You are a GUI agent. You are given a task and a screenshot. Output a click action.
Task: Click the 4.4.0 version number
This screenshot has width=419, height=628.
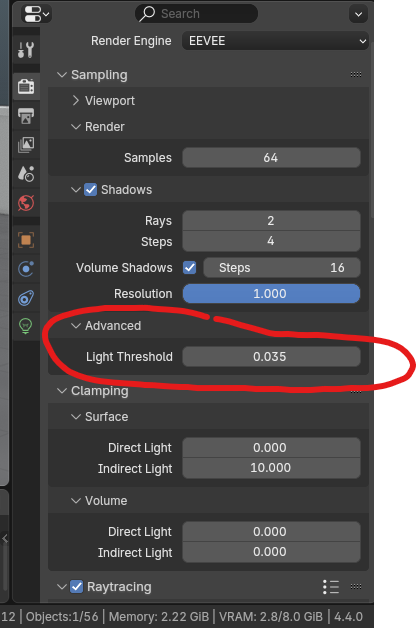[348, 616]
